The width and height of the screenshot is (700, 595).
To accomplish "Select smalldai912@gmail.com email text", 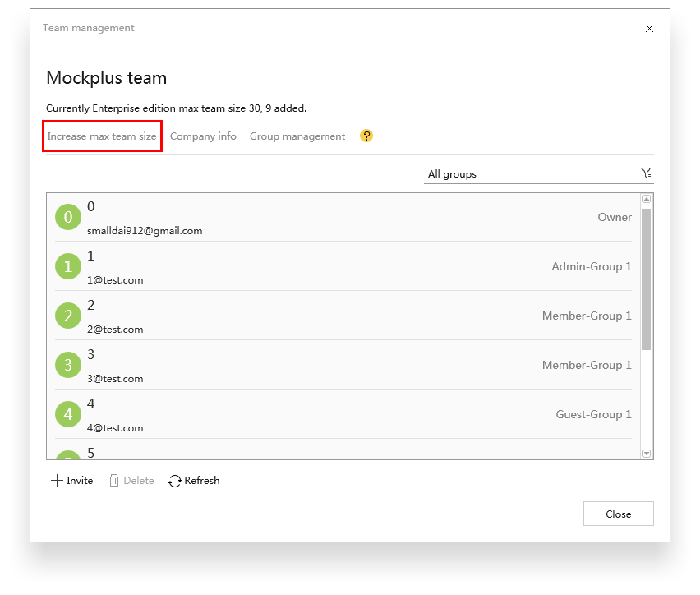I will [145, 231].
